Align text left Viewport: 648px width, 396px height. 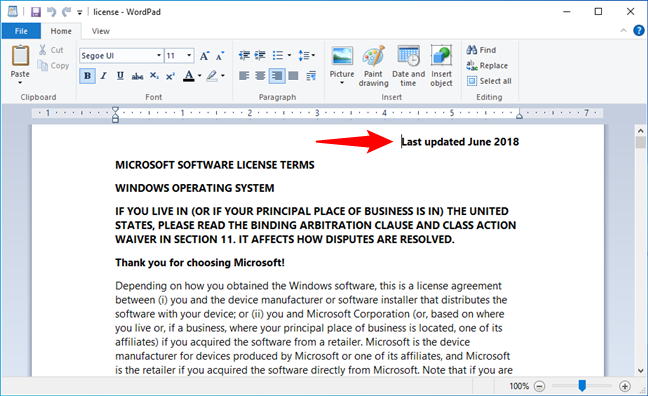[244, 76]
